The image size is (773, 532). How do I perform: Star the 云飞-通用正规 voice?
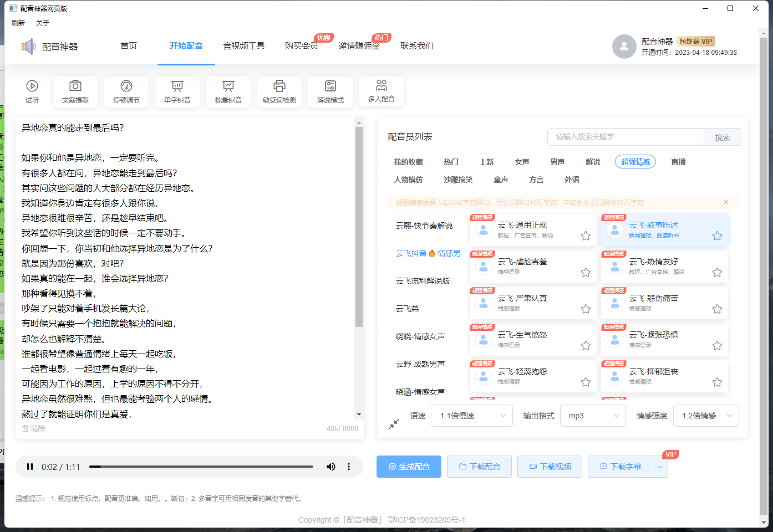(x=586, y=235)
